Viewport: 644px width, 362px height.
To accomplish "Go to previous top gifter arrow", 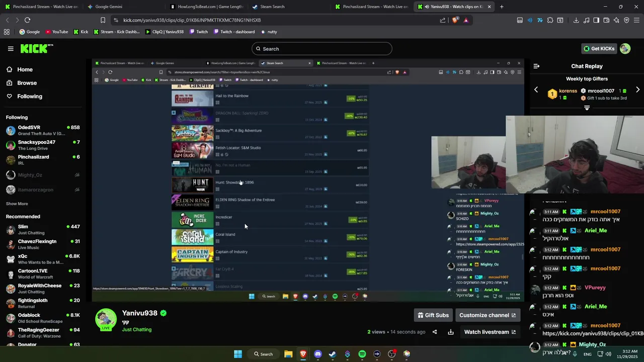I will (x=536, y=89).
